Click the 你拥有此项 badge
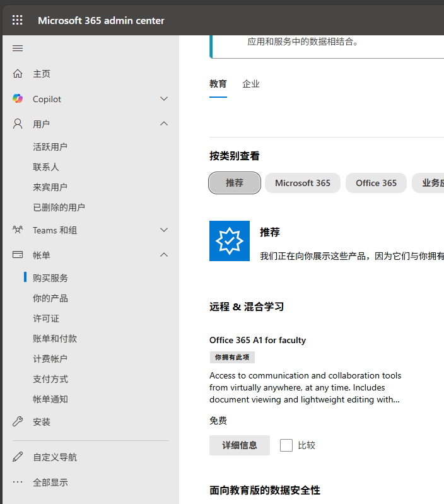This screenshot has height=504, width=444. 232,358
